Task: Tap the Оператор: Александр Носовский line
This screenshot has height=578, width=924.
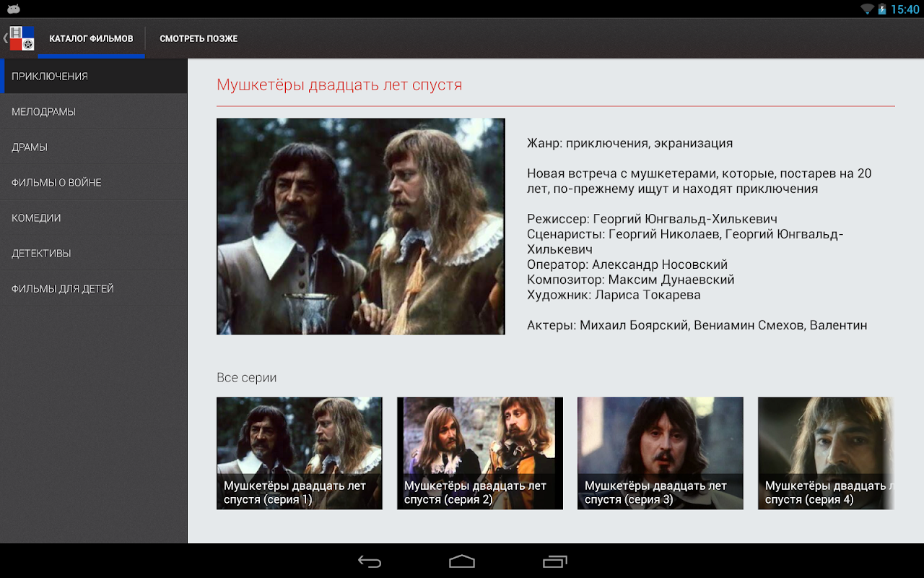Action: (627, 264)
